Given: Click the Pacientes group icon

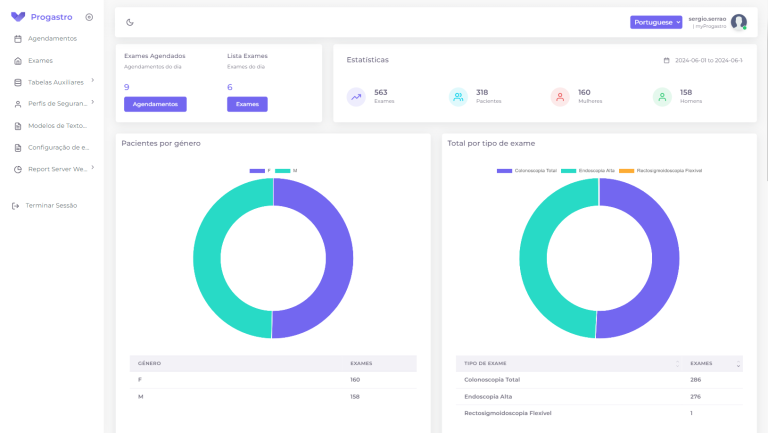Looking at the screenshot, I should click(x=458, y=97).
